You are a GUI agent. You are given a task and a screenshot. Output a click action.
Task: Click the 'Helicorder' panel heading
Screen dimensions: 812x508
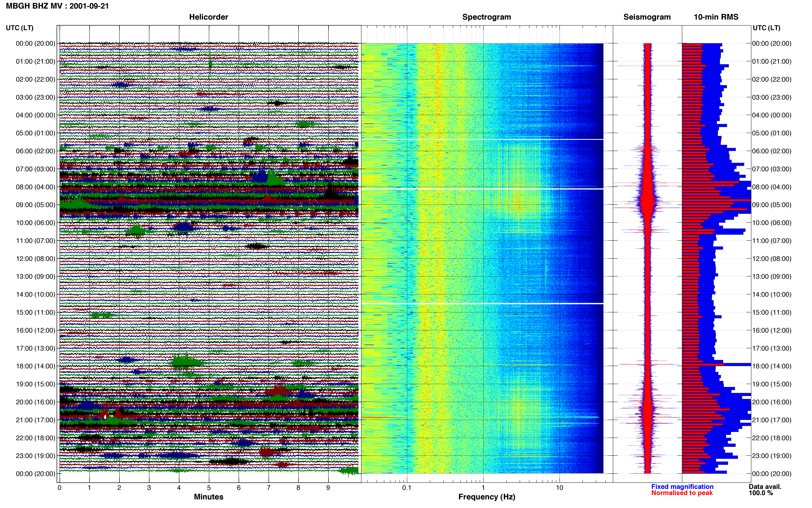coord(209,17)
